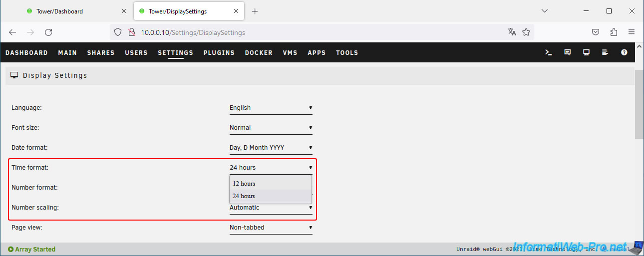
Task: Expand the Language dropdown
Action: 271,108
